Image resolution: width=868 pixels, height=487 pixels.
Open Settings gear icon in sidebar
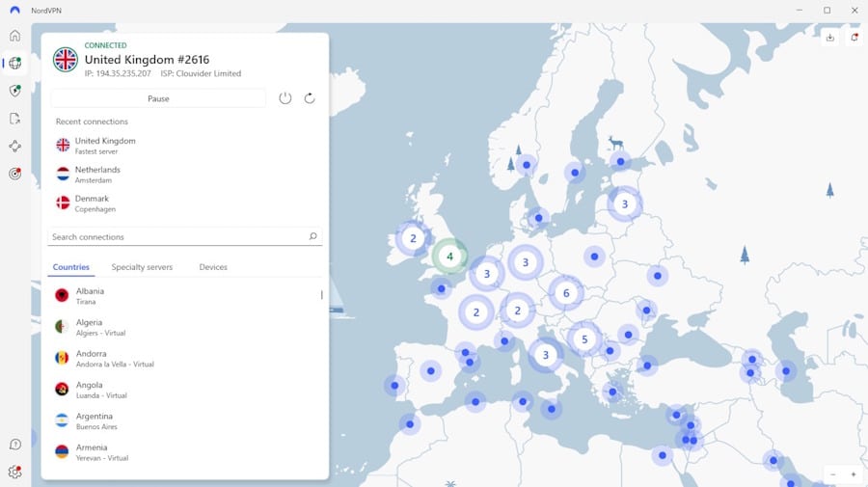tap(14, 473)
